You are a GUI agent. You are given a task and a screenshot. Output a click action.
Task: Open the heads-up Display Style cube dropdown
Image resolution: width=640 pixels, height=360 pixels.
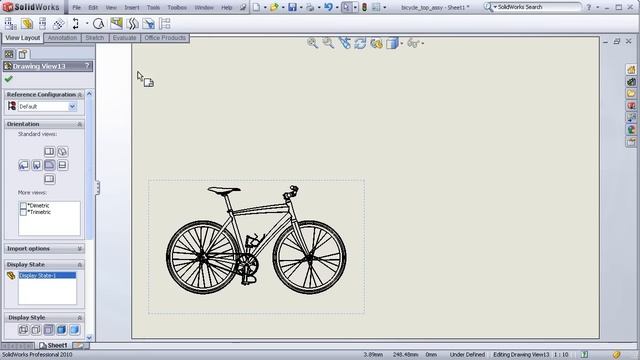tap(402, 43)
